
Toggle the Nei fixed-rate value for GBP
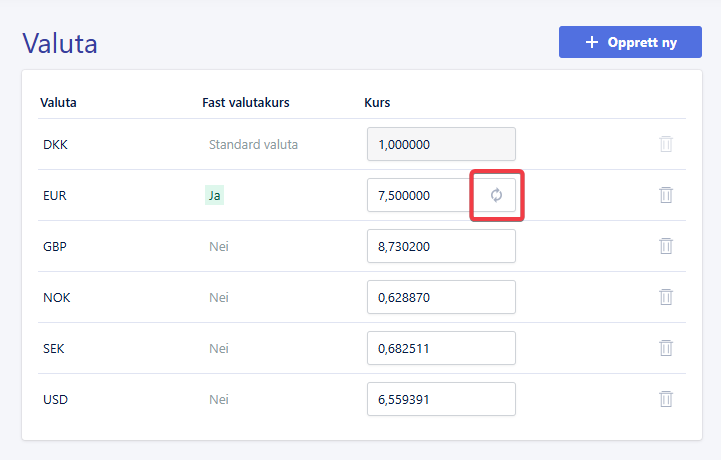219,247
